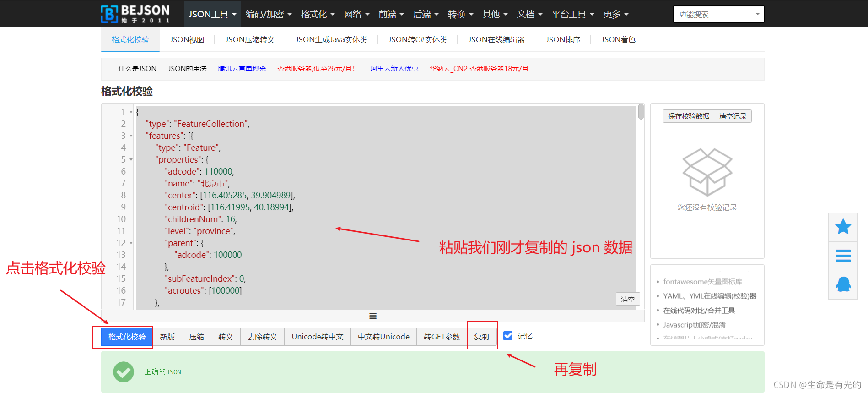Click the blue 格式化校验 button
868x393 pixels.
[x=127, y=337]
